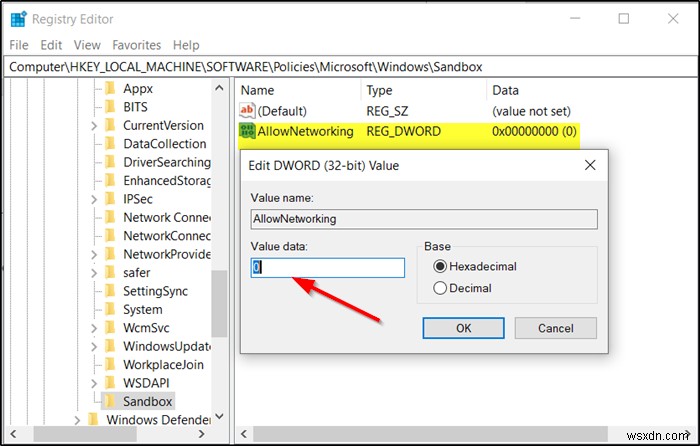Expand the WindowsUpdate key

tap(94, 346)
